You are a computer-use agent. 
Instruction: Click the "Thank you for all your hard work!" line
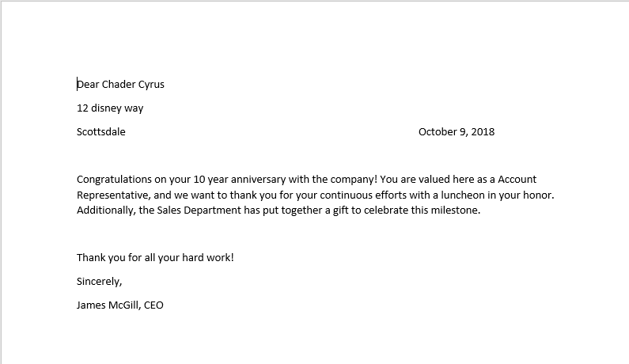pyautogui.click(x=155, y=257)
